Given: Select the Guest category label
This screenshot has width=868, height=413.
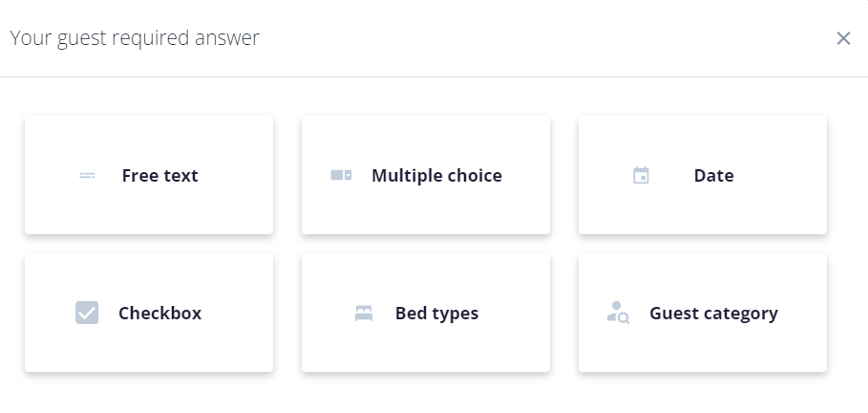Looking at the screenshot, I should tap(713, 314).
